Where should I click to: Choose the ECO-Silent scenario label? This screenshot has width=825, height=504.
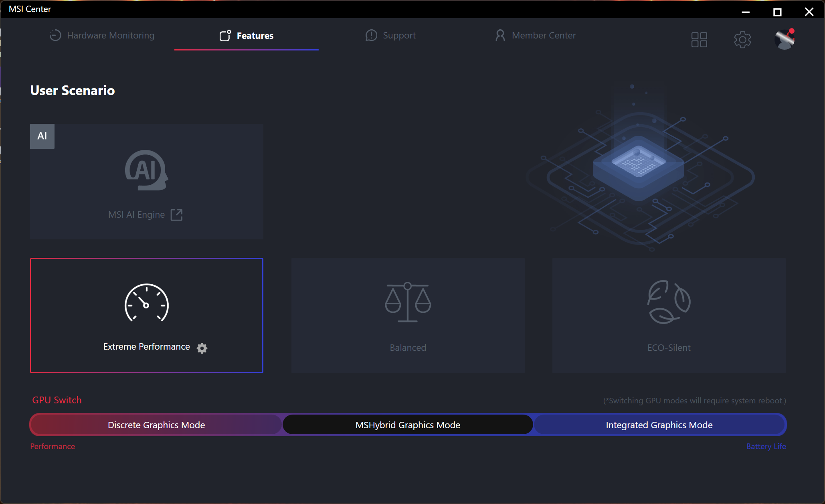[669, 348]
